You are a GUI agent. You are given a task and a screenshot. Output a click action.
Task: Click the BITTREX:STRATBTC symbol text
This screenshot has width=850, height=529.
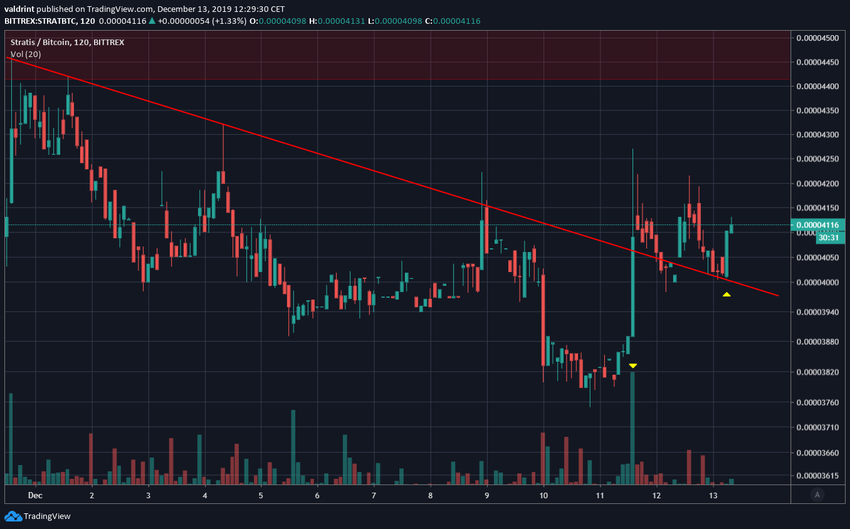(x=41, y=21)
